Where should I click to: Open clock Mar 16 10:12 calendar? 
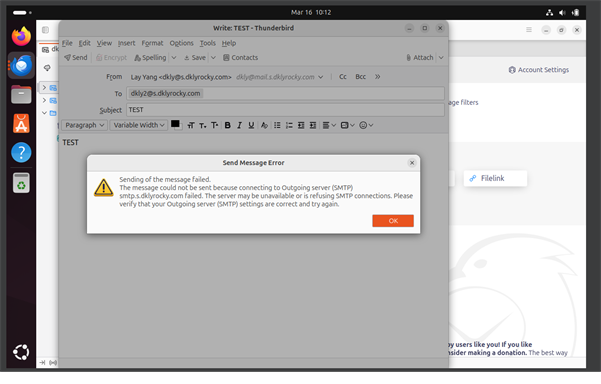coord(311,12)
